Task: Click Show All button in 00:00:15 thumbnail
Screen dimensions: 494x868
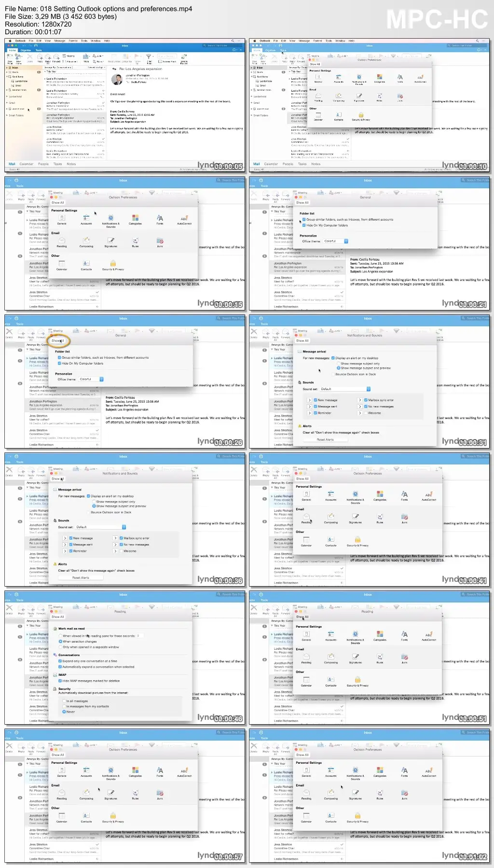Action: tap(58, 203)
